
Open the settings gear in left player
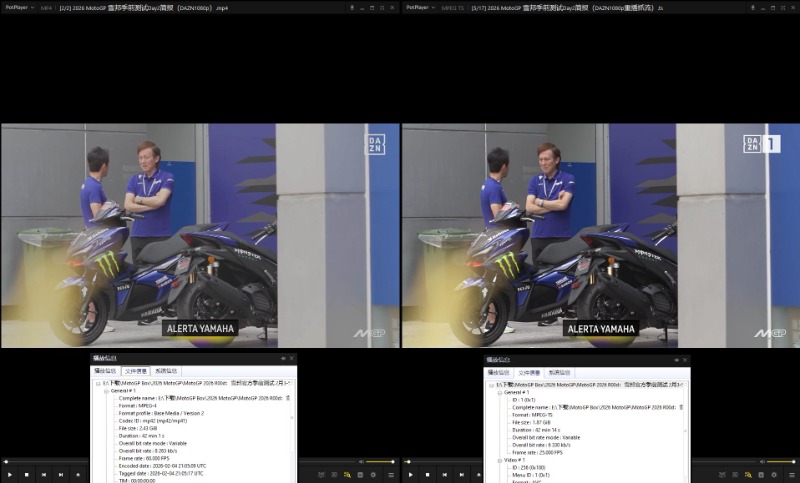373,474
